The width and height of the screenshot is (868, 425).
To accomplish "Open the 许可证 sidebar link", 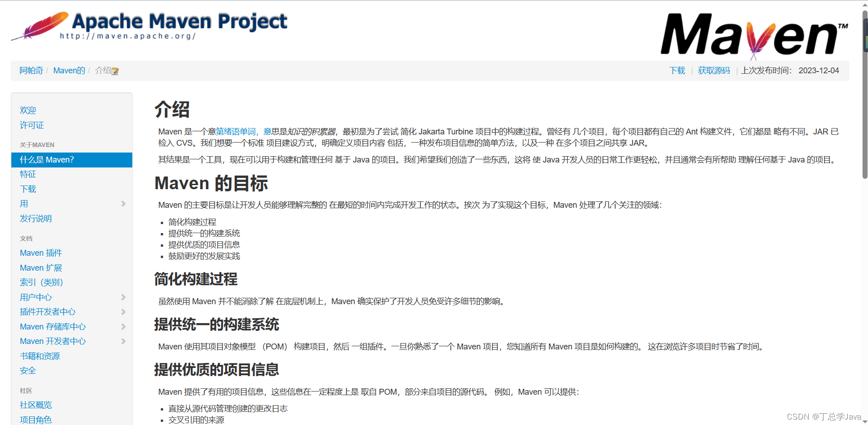I will point(32,125).
